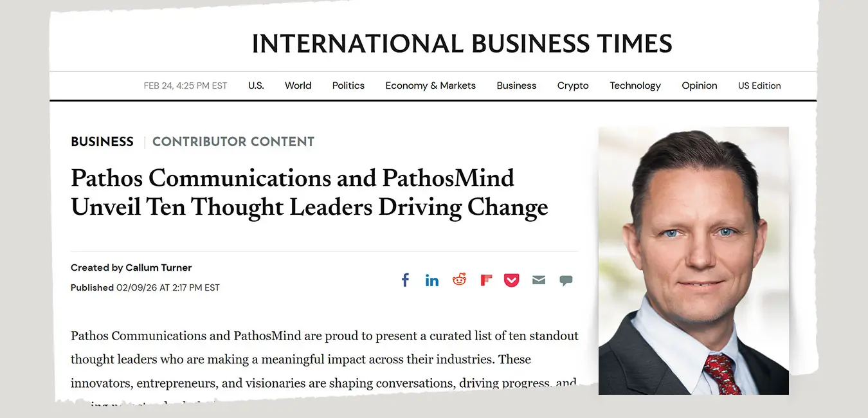Save article to Pocket
Image resolution: width=868 pixels, height=418 pixels.
click(x=512, y=280)
